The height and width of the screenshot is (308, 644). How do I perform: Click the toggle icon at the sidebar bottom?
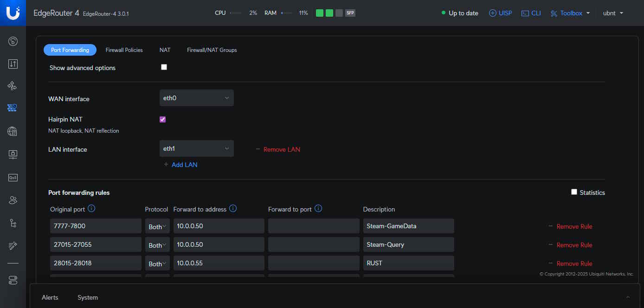click(13, 280)
